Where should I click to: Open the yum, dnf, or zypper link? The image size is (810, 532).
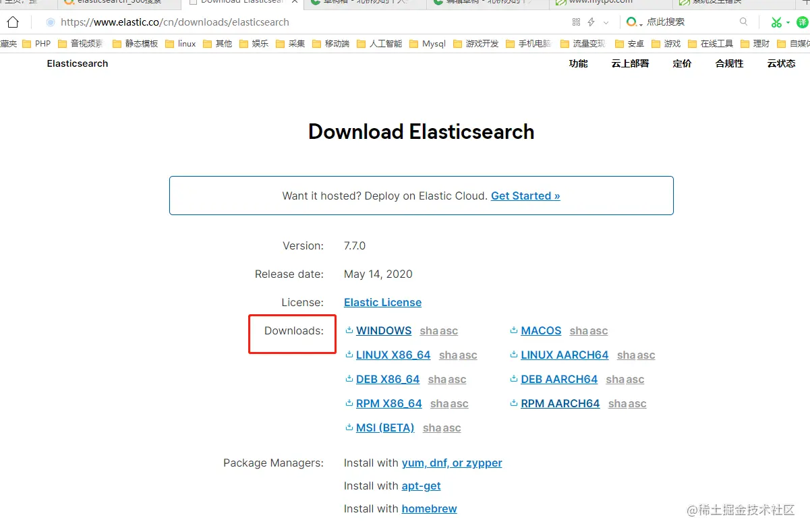(452, 463)
